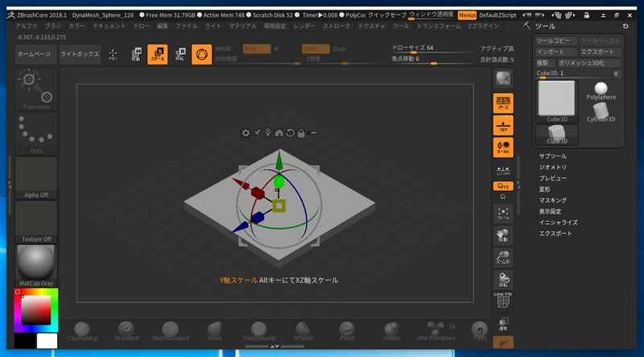Open the Dots stroke selector
This screenshot has height=357, width=644.
coord(36,134)
